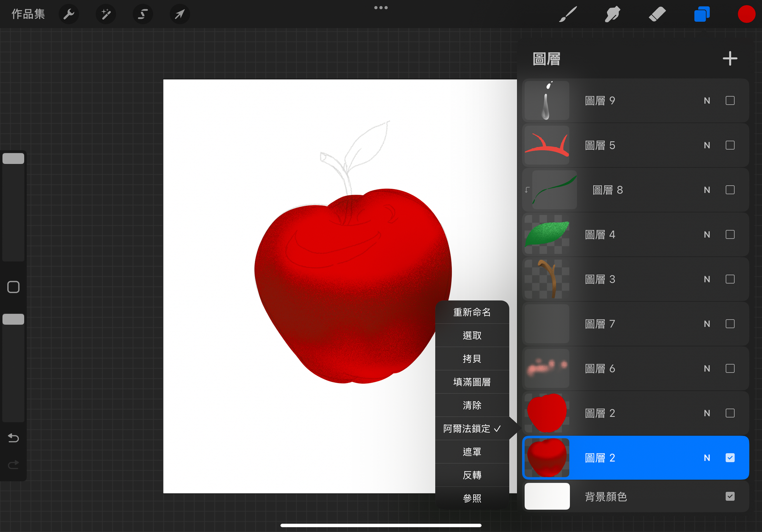Add a new layer with plus
Viewport: 762px width, 532px height.
730,59
